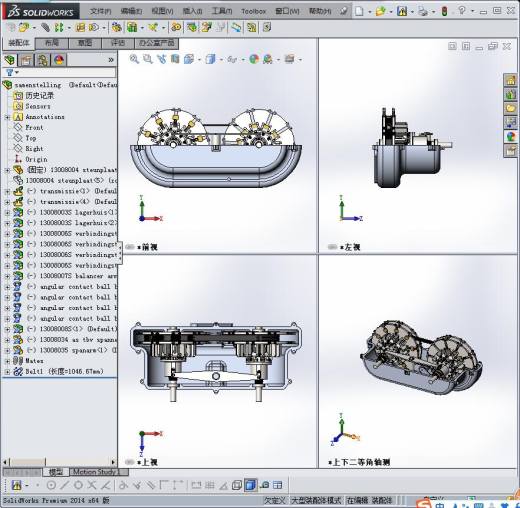Click the feature tree horizontal scrollbar thumb
Screen dimensions: 520x508
point(28,462)
